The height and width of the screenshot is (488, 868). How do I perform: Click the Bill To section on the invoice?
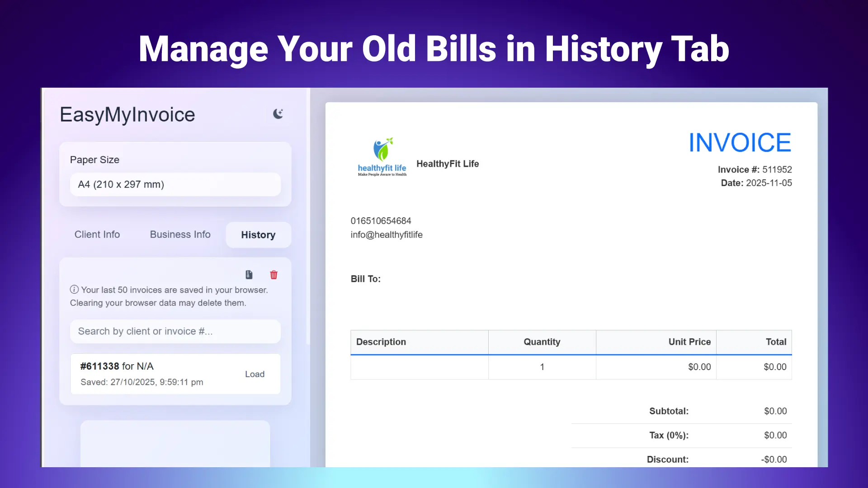click(x=366, y=279)
